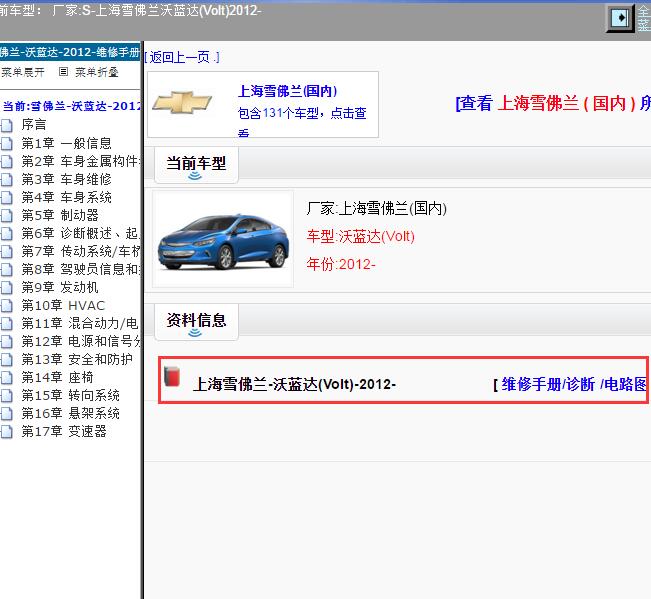The height and width of the screenshot is (599, 651).
Task: Click the 车型:沃蓝达(Volt) red text
Action: (361, 237)
